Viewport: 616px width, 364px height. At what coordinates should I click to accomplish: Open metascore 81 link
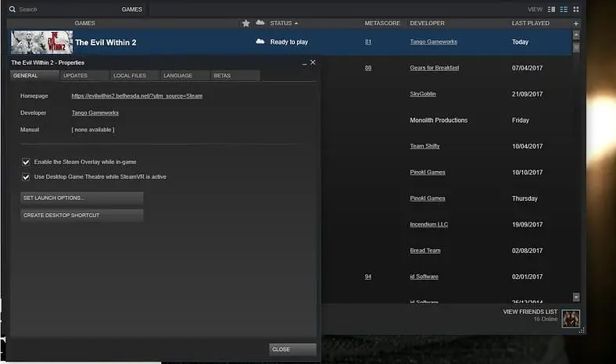(x=367, y=41)
